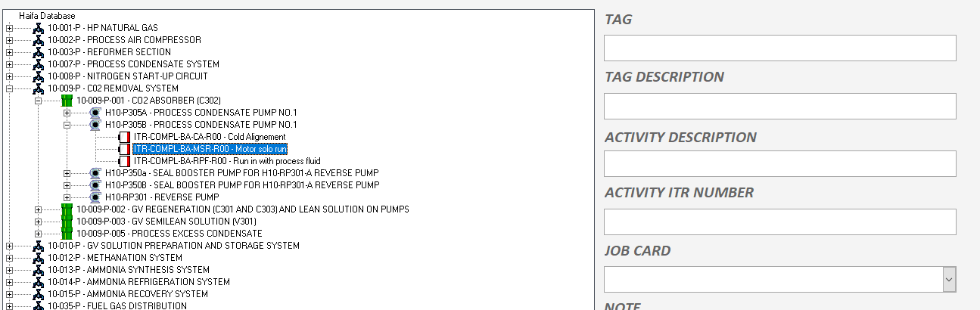Click the green CO2 ABSORBER (C302) subsystem icon
The width and height of the screenshot is (980, 310).
tap(67, 101)
